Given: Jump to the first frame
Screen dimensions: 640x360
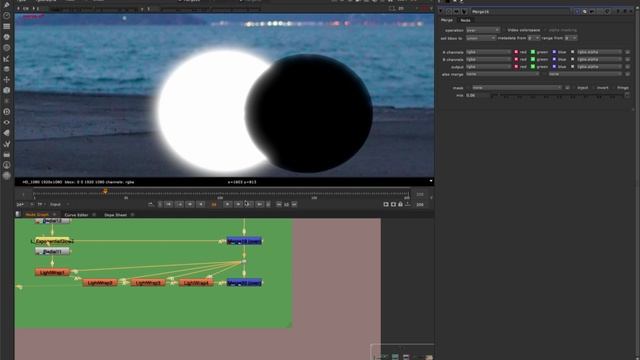Looking at the screenshot, I should coord(168,204).
